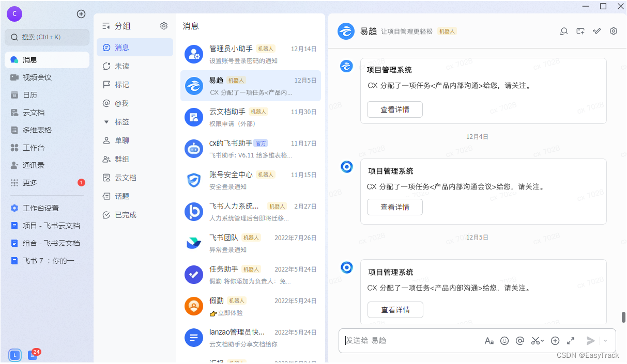627x364 pixels.
Task: Click the bottom-left "L" account icon
Action: tap(15, 355)
